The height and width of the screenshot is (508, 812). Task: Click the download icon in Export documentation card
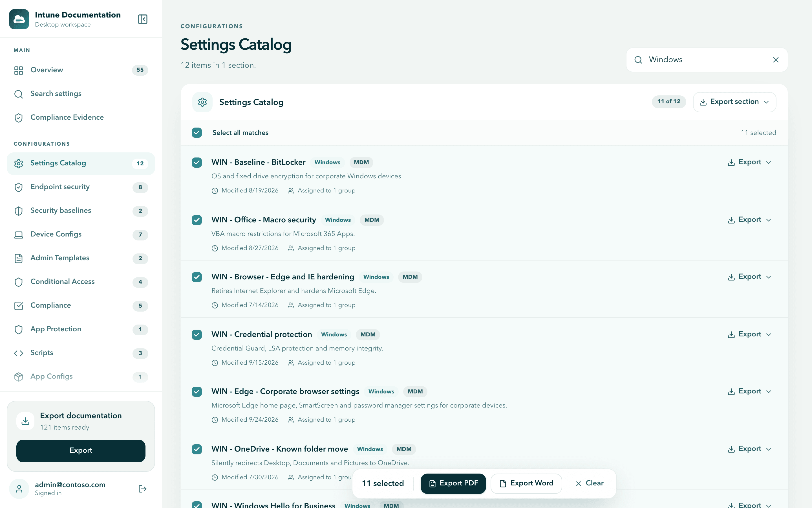pyautogui.click(x=25, y=421)
